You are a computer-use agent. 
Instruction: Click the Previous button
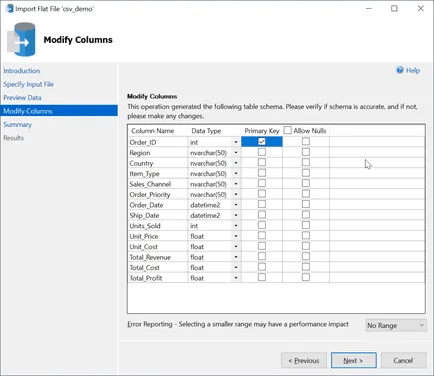[x=304, y=360]
